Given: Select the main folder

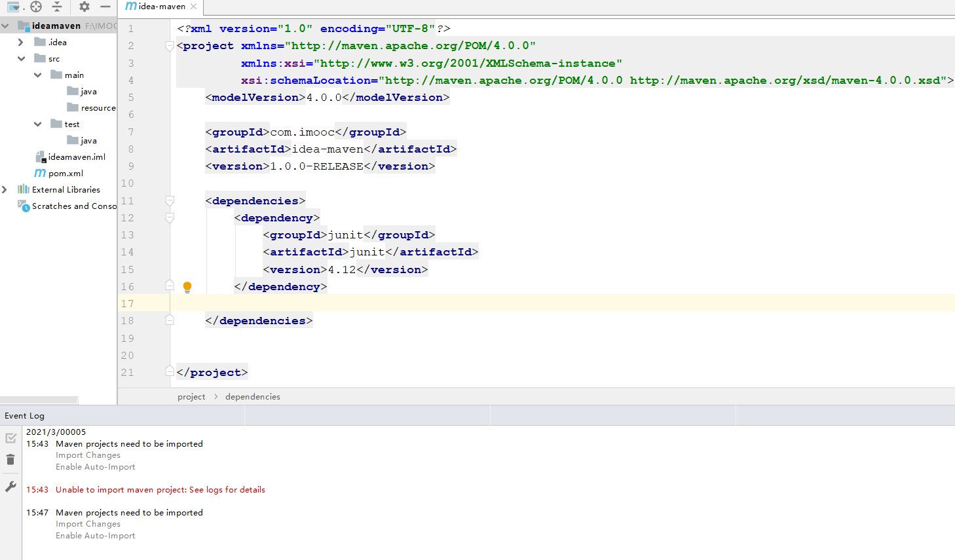Looking at the screenshot, I should pos(67,75).
